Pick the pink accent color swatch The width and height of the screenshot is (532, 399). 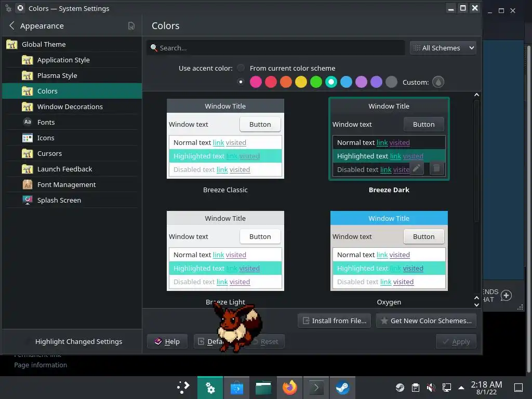pos(256,82)
